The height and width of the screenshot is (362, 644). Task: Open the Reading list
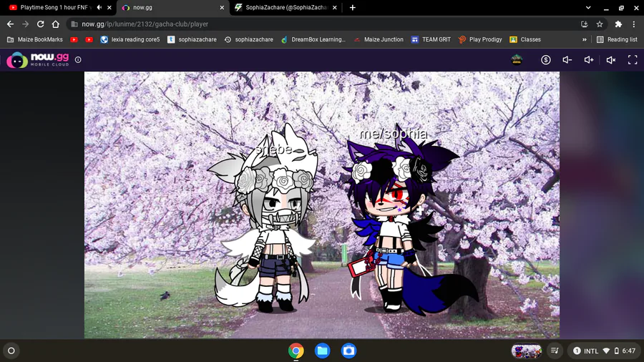[x=617, y=39]
